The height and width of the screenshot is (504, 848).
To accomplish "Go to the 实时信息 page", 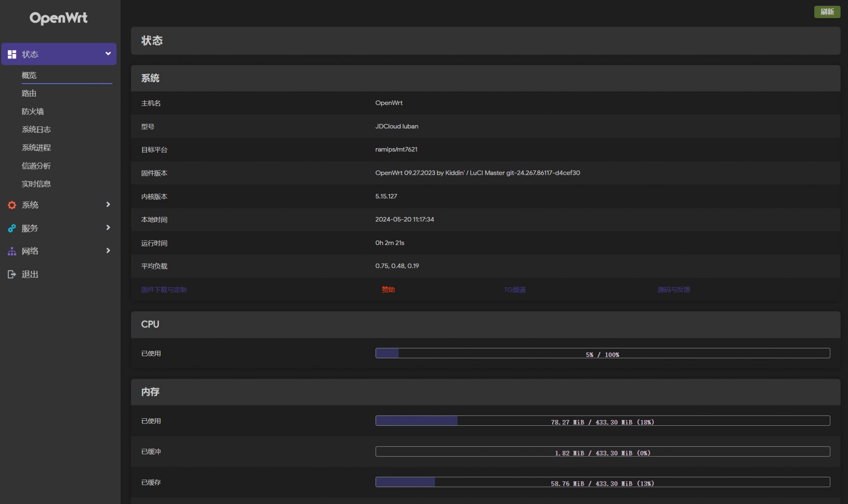I will point(36,183).
